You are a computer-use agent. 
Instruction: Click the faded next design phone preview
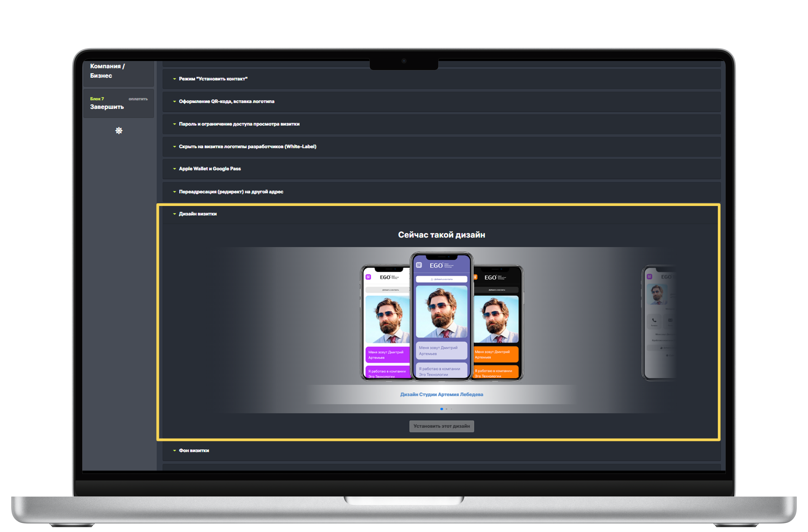tap(659, 322)
